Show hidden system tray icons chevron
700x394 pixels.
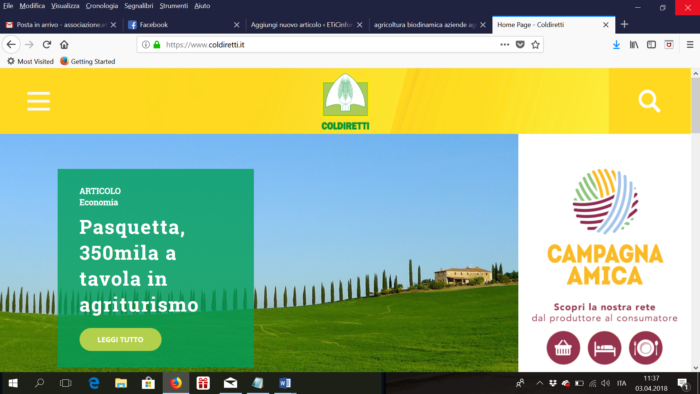pyautogui.click(x=540, y=383)
